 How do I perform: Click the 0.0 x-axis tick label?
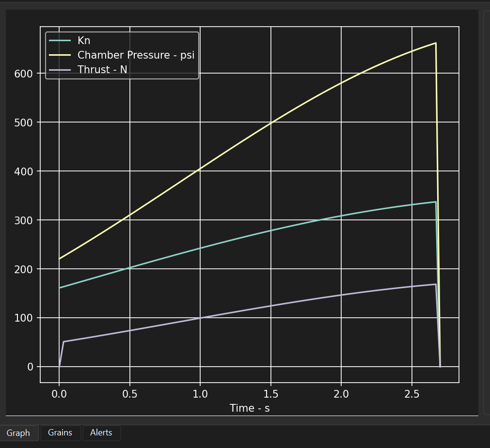pyautogui.click(x=59, y=394)
